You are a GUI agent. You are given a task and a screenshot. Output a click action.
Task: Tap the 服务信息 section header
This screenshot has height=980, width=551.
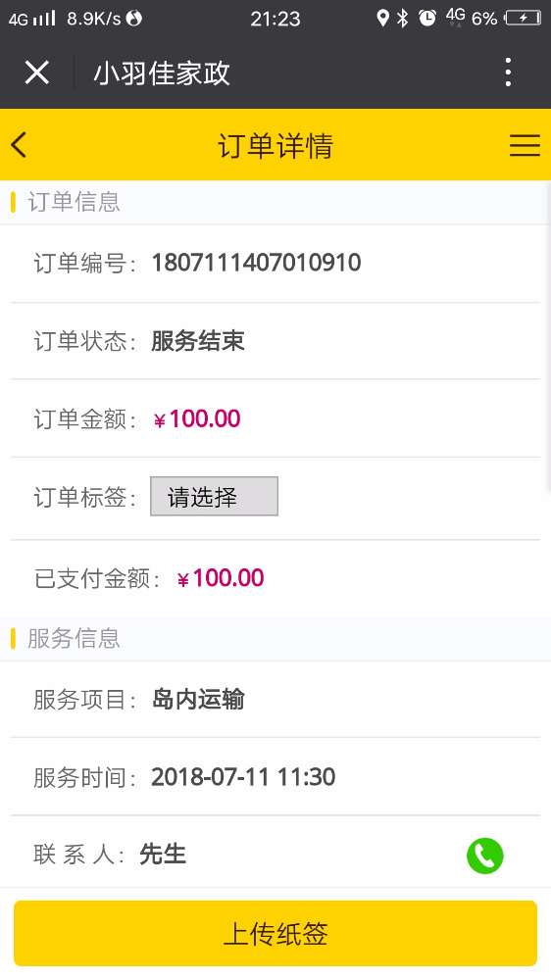[x=74, y=639]
